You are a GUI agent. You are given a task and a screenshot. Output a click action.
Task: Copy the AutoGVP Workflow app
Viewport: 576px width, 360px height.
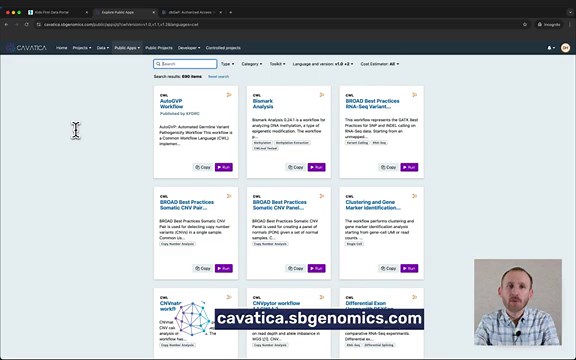[202, 167]
